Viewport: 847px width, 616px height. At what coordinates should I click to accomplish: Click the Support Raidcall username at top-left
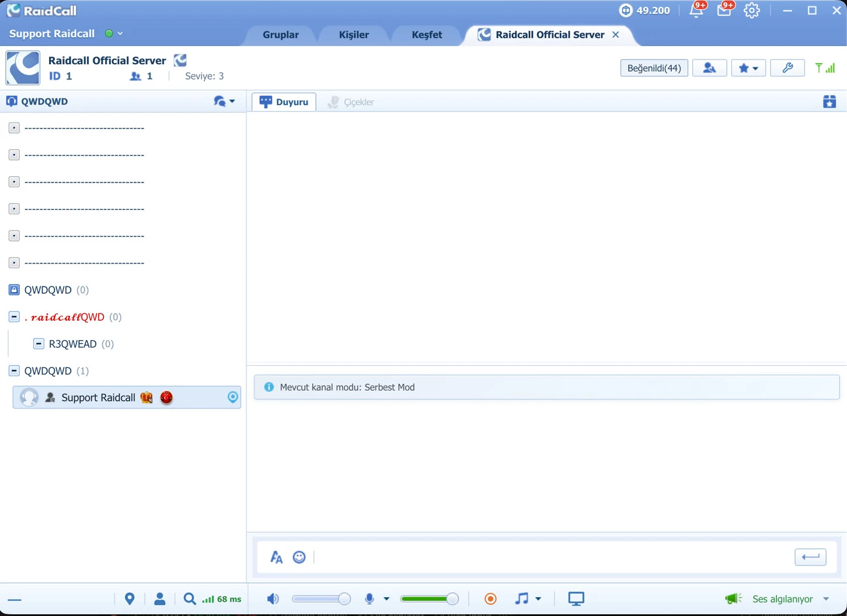(52, 34)
